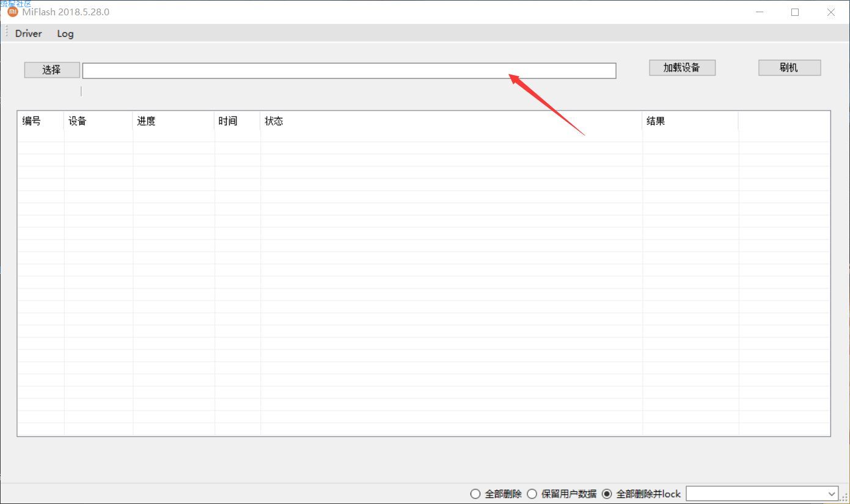Click the 进度 column header
The width and height of the screenshot is (850, 504).
[x=174, y=121]
